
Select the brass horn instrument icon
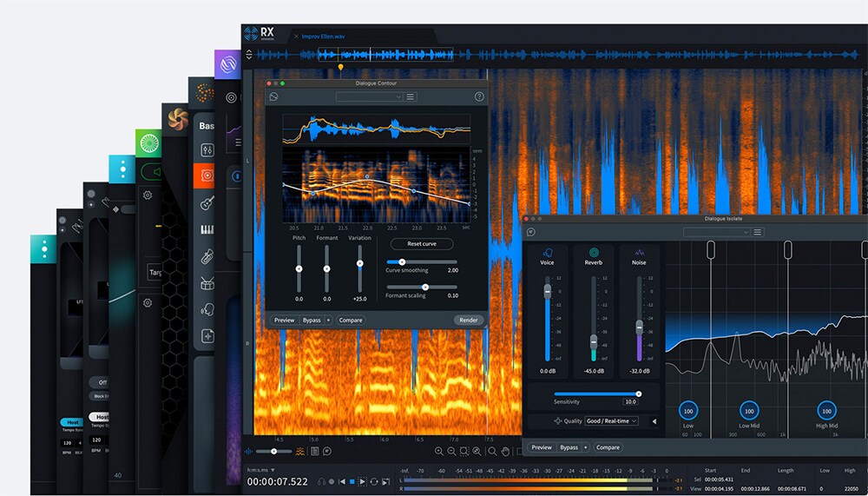[x=207, y=256]
